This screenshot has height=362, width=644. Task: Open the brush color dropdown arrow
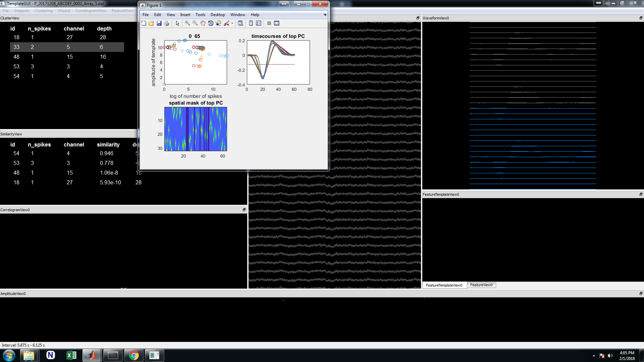coord(232,23)
